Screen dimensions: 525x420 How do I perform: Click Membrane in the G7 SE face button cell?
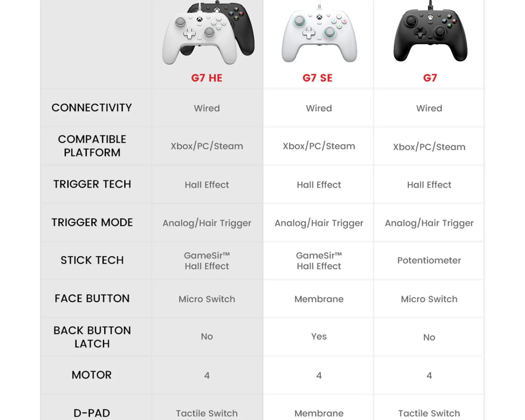pyautogui.click(x=319, y=299)
